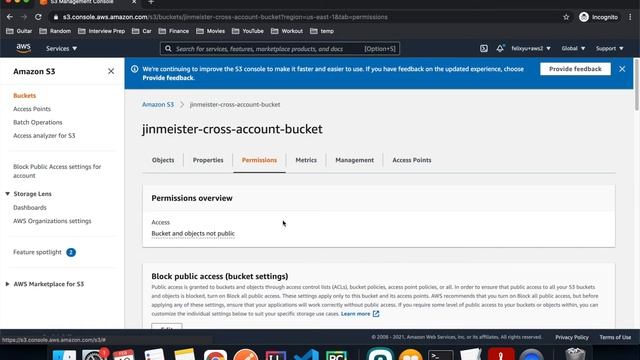Image resolution: width=640 pixels, height=360 pixels.
Task: Open PyCharm from the dock
Action: (x=336, y=355)
